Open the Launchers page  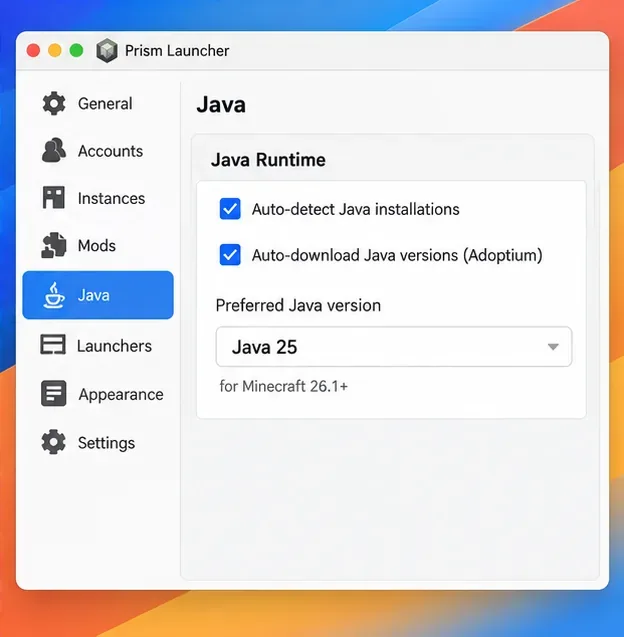pos(98,345)
